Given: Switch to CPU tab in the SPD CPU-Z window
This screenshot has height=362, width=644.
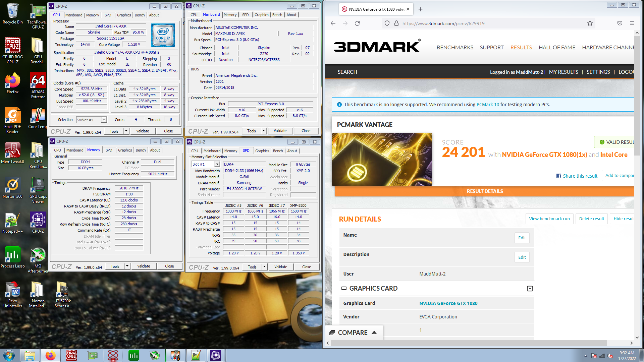Looking at the screenshot, I should [x=195, y=151].
